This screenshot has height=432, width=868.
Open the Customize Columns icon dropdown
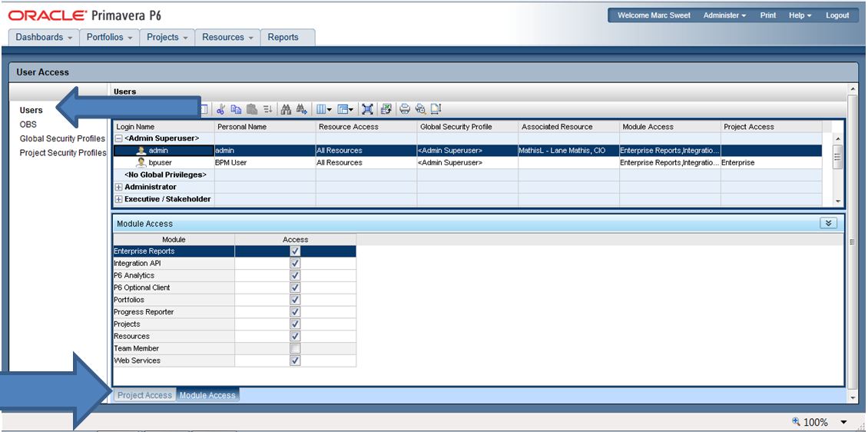click(x=324, y=109)
